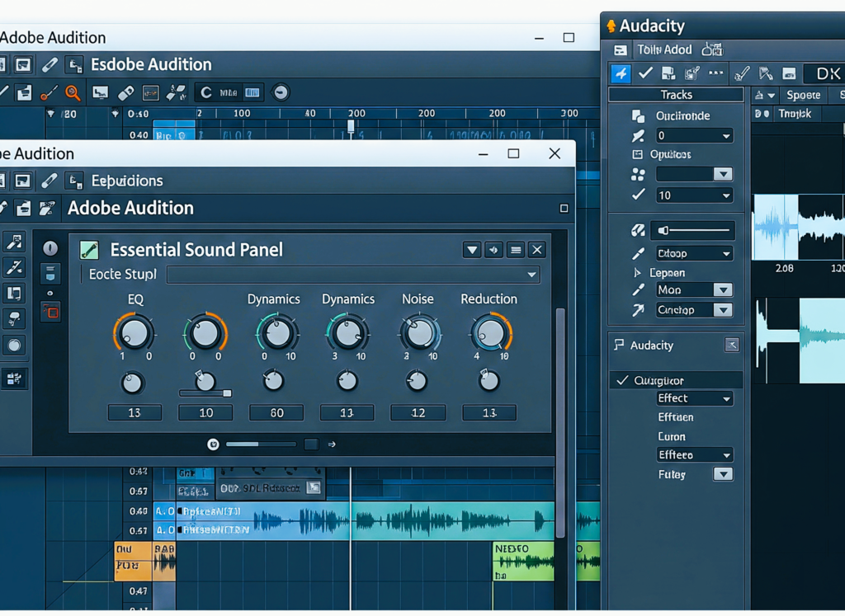
Task: Toggle the square box right of the bottom slider
Action: (x=311, y=444)
